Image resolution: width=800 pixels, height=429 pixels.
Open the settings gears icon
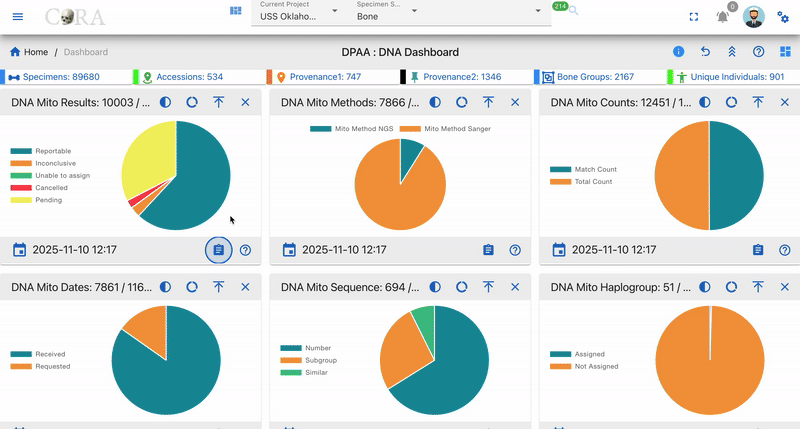pos(783,17)
